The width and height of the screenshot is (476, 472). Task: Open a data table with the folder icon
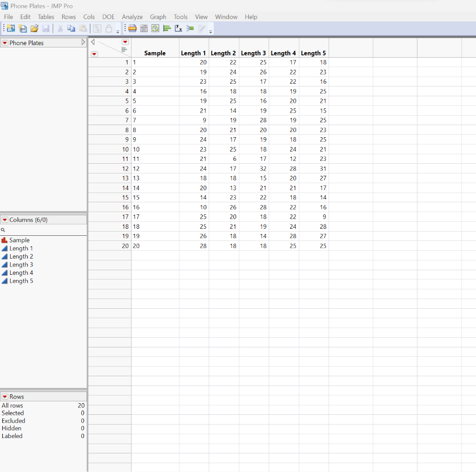34,28
